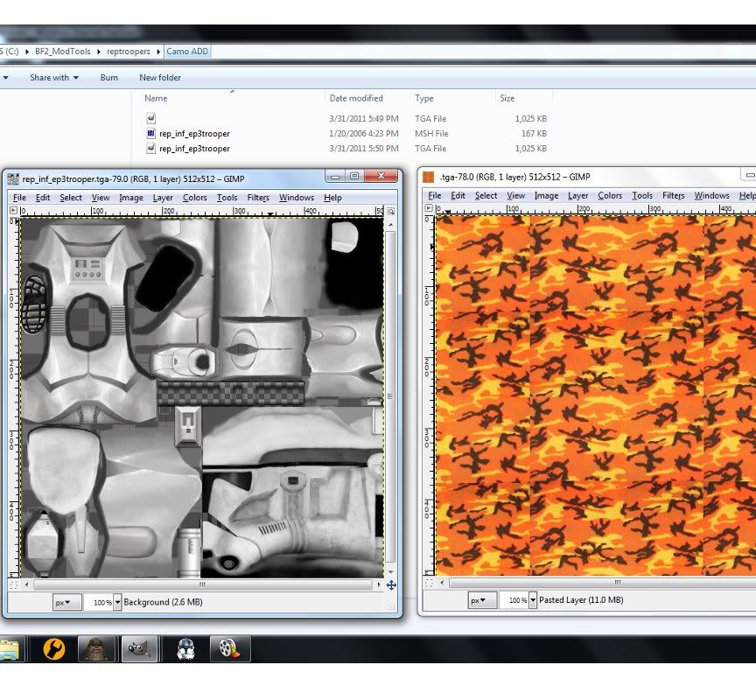The width and height of the screenshot is (756, 700).
Task: Toggle Quick Mask in rep_inf_ep3trooper GIMP window
Action: coord(13,584)
